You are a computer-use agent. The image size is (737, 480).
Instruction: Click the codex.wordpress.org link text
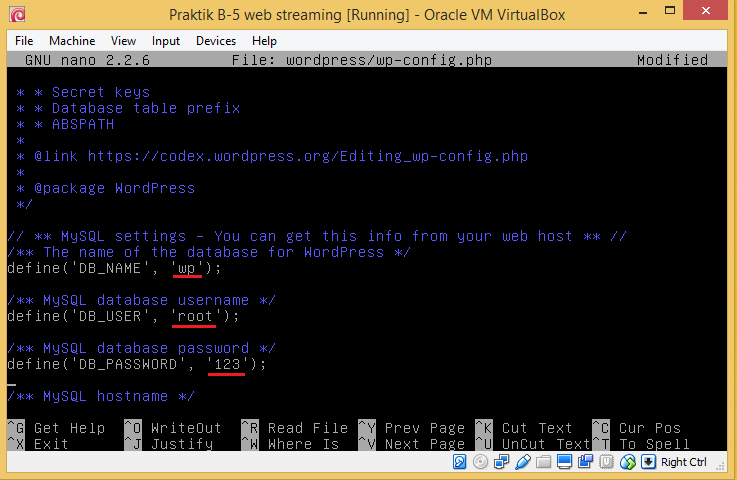point(308,156)
